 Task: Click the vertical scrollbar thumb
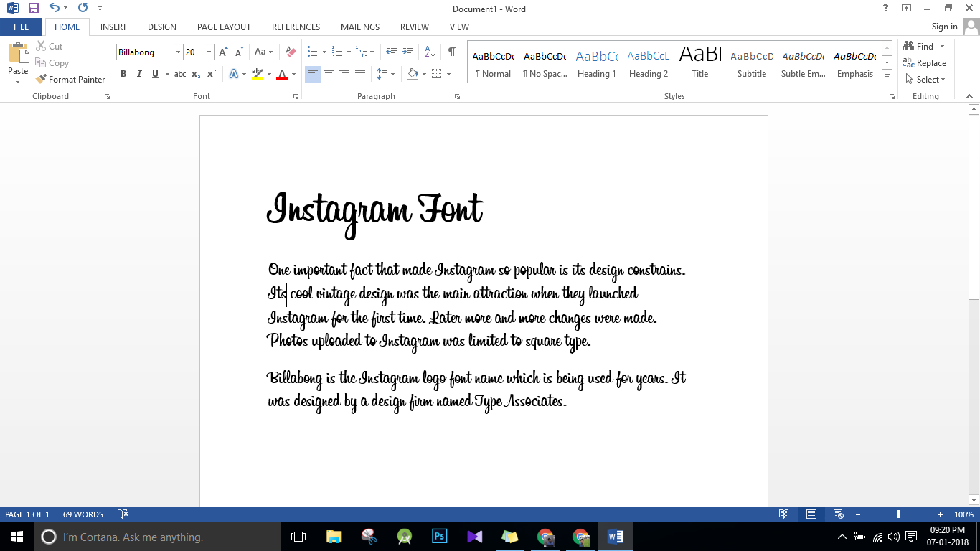point(974,208)
